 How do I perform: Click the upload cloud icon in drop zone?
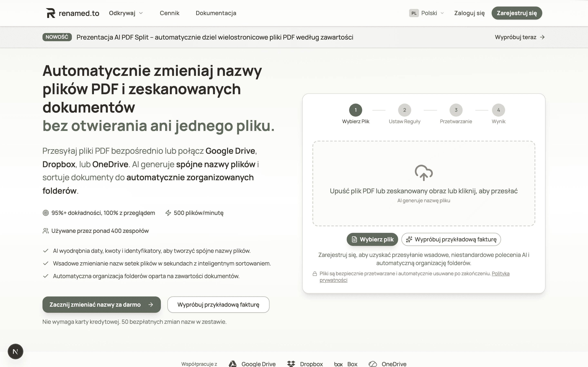[x=424, y=173]
